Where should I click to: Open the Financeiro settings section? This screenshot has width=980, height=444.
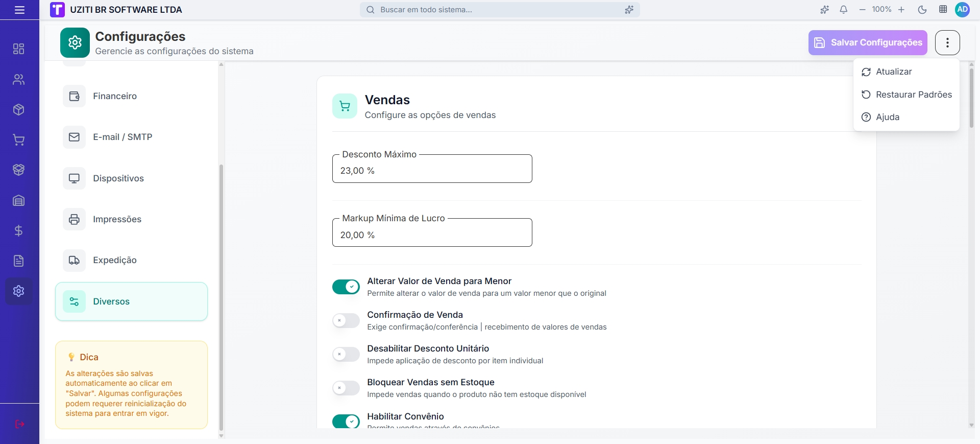coord(131,96)
